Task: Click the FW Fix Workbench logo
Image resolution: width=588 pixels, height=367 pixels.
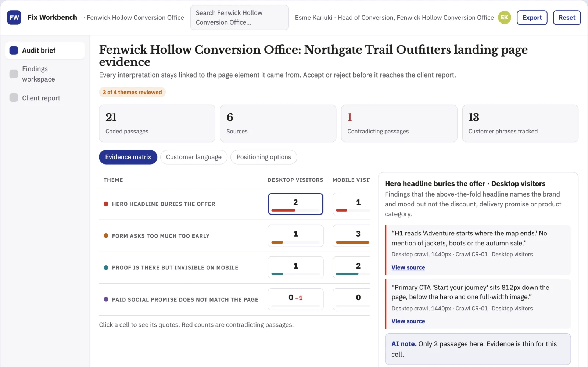Action: click(x=14, y=17)
